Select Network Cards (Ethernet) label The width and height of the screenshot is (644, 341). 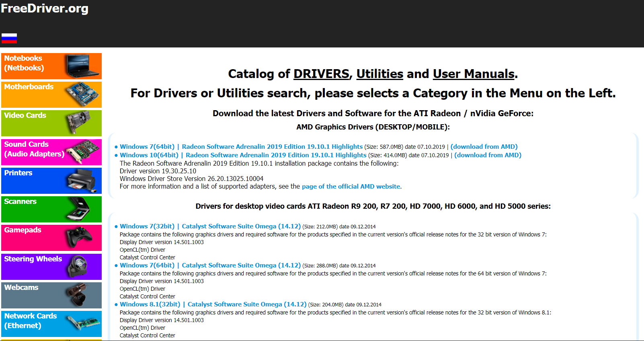point(31,321)
